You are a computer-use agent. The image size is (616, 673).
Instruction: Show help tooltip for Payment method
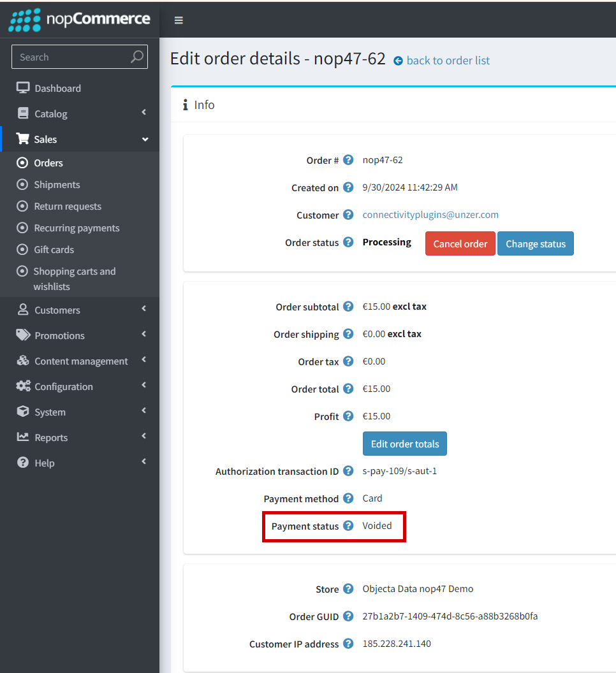tap(348, 498)
